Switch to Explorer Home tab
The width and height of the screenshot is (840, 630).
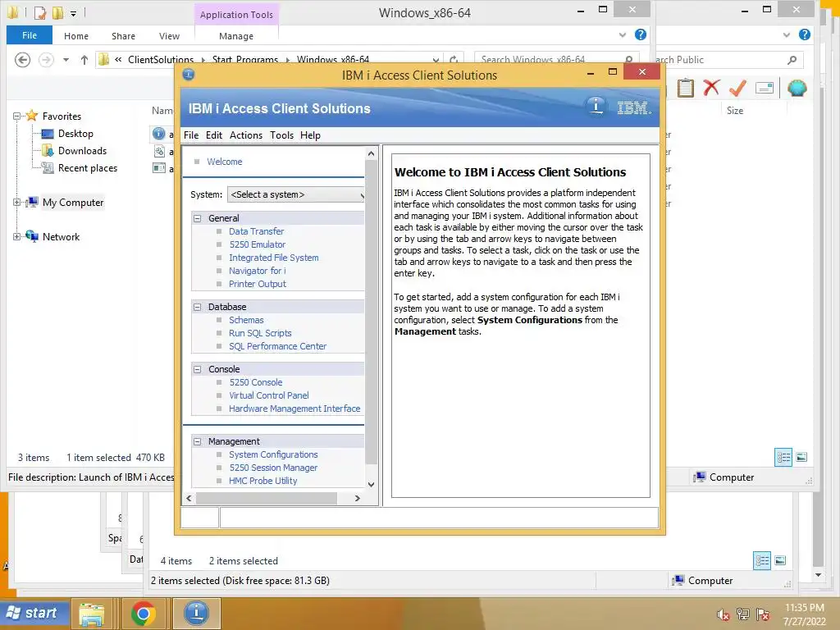[x=76, y=36]
